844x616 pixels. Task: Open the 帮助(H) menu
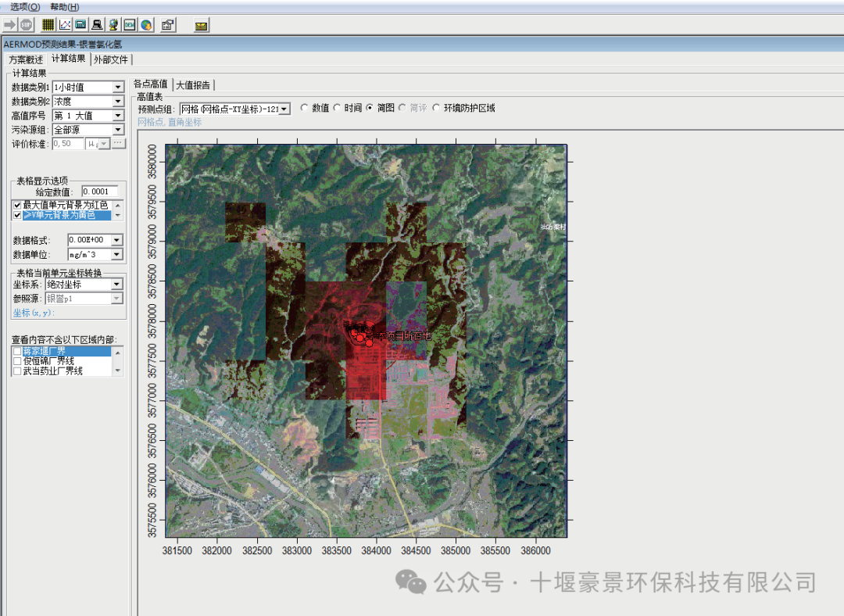pyautogui.click(x=64, y=6)
